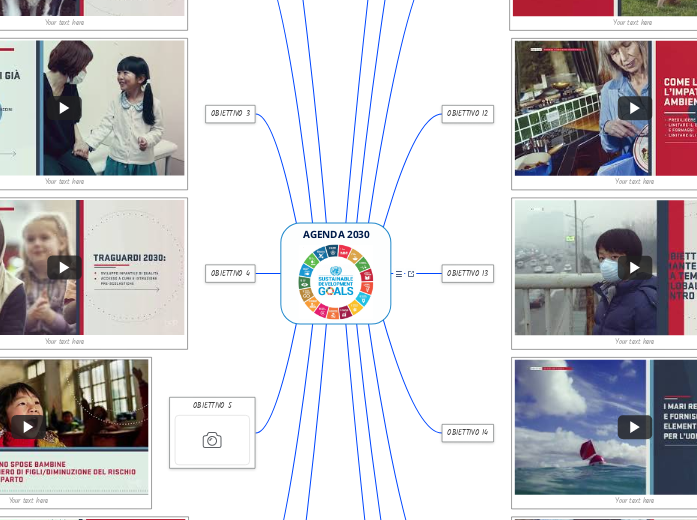Play the ocean buoy video

(x=634, y=427)
